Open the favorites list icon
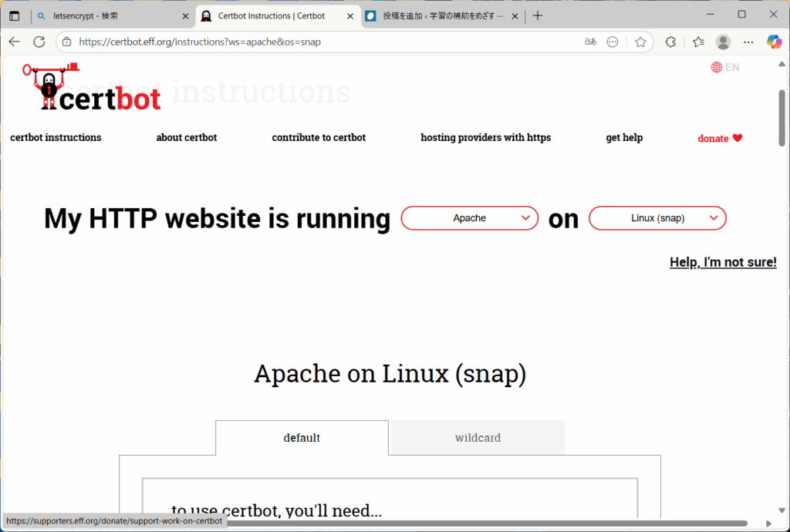Image resolution: width=790 pixels, height=532 pixels. [698, 42]
